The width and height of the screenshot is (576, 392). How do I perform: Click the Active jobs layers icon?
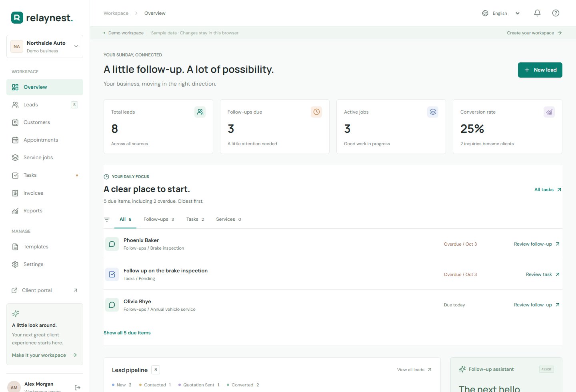pos(433,112)
